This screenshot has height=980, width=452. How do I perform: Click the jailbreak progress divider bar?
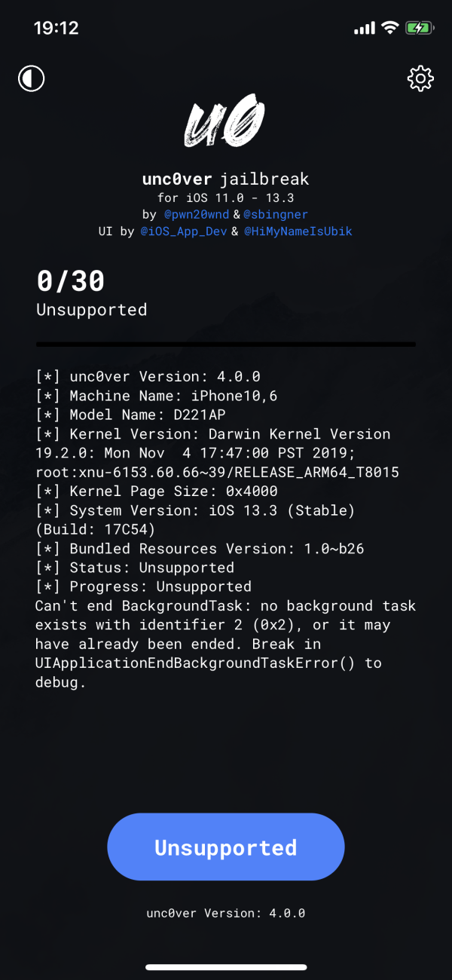(x=225, y=344)
